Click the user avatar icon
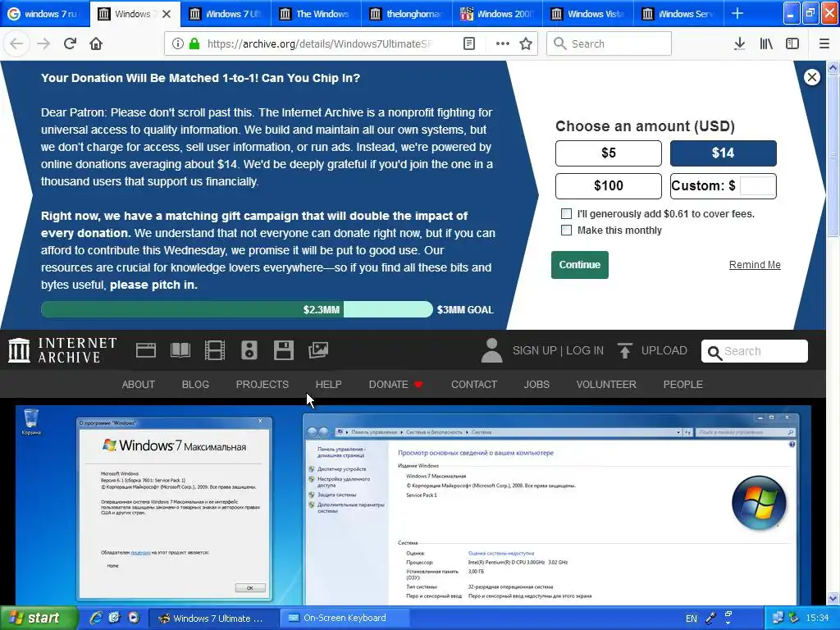 coord(492,350)
